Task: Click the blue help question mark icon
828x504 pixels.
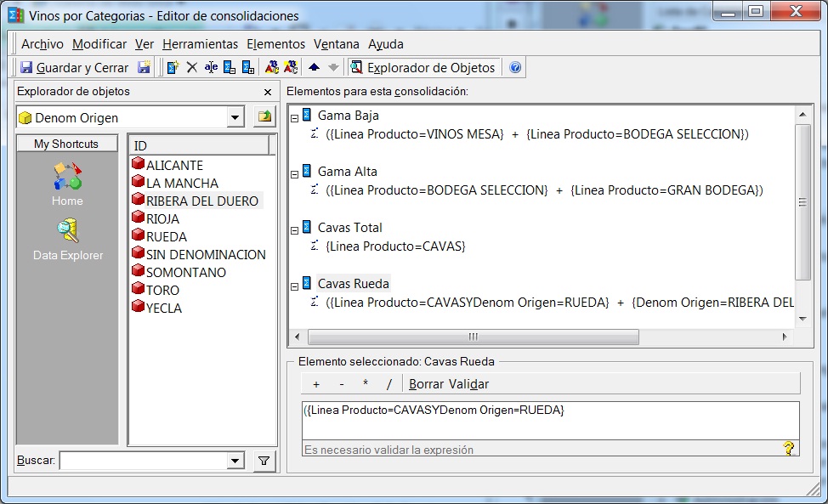Action: tap(515, 68)
